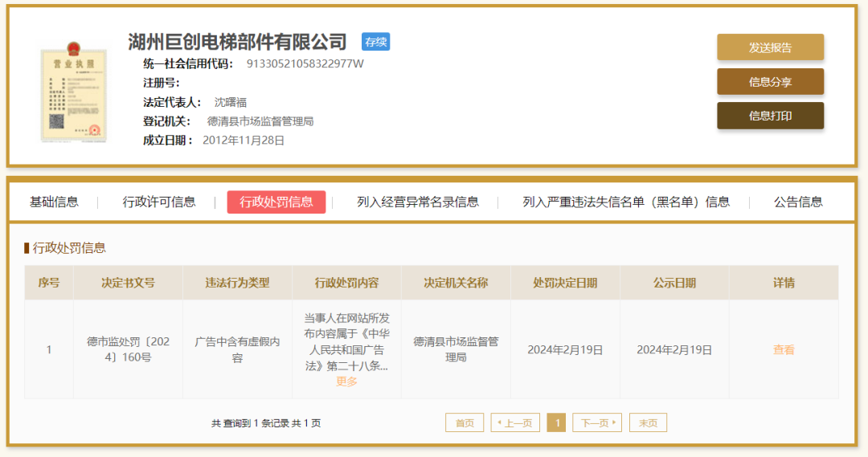Click the 决定书文号 column header
Screen dimensions: 868x457
click(x=128, y=283)
